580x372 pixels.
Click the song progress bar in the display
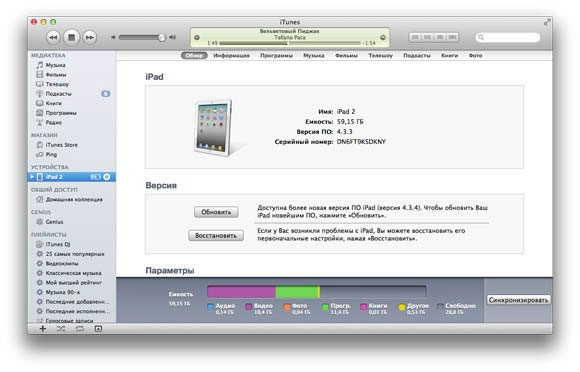click(x=290, y=43)
